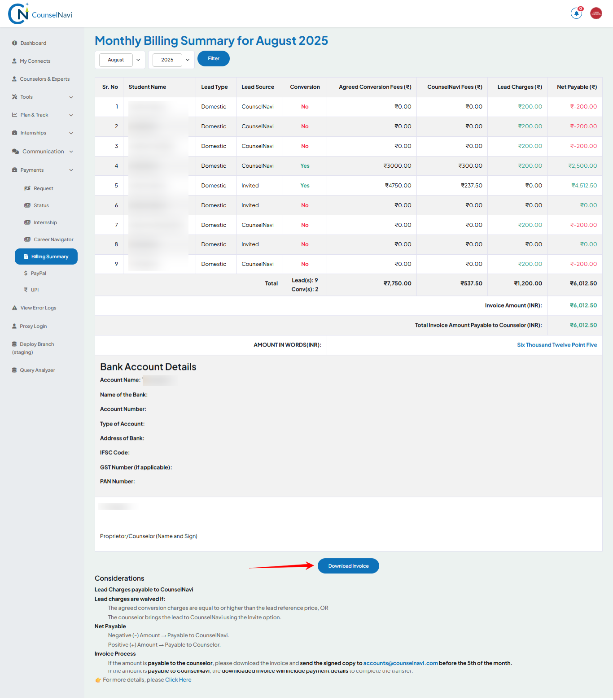Open the payments Status page

[x=42, y=205]
